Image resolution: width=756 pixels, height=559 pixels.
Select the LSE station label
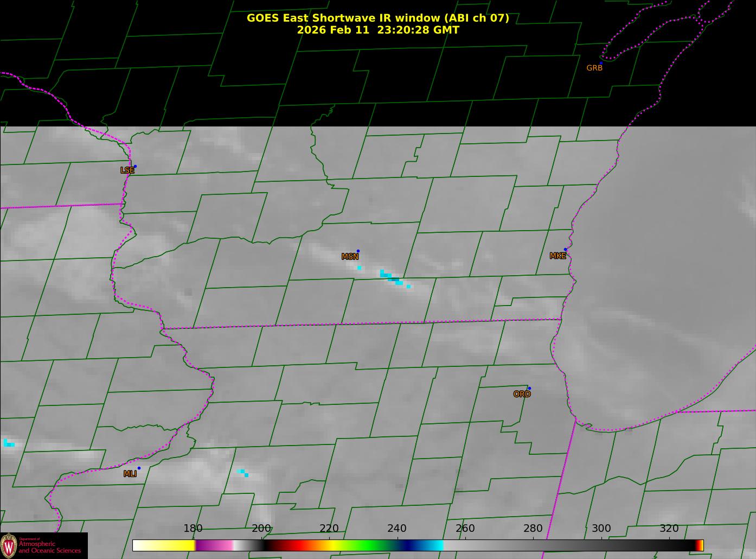(x=127, y=170)
